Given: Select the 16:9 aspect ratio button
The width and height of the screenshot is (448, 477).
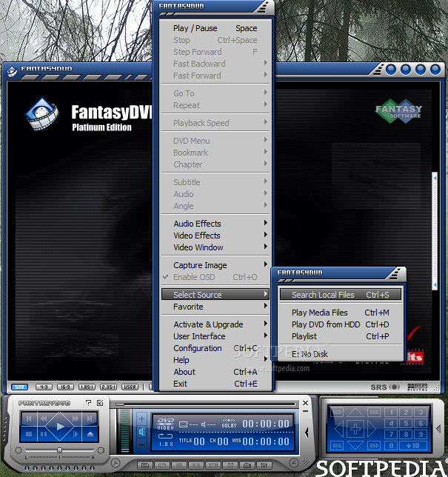Looking at the screenshot, I should tap(65, 387).
